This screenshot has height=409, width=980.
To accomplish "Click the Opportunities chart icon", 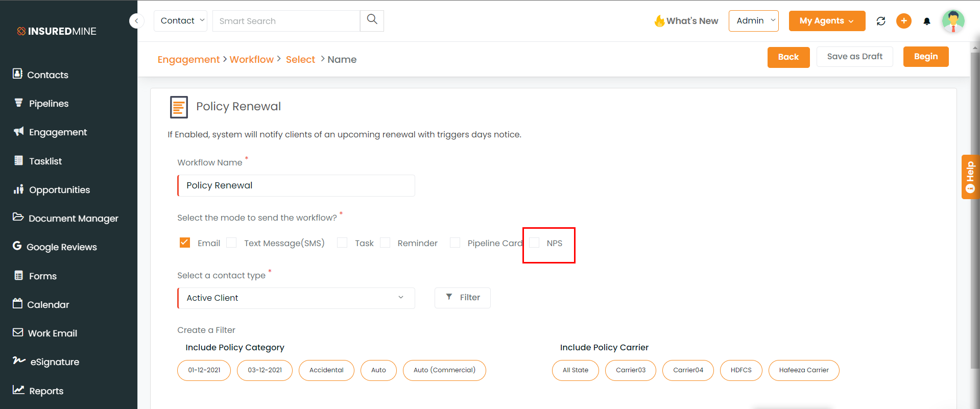I will pos(18,189).
